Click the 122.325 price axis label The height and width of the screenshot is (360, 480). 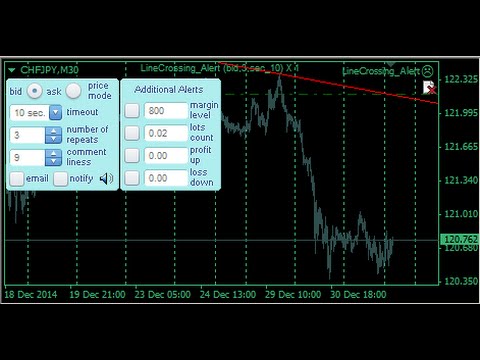(x=461, y=79)
